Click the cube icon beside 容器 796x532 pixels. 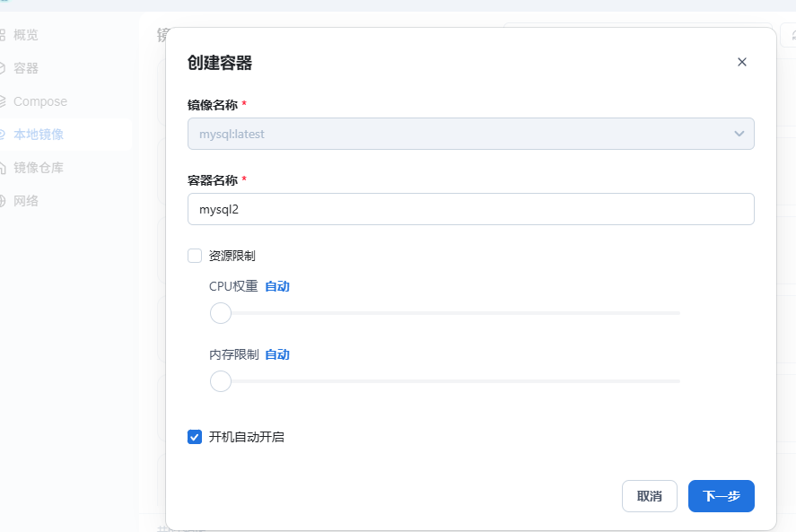tap(3, 68)
